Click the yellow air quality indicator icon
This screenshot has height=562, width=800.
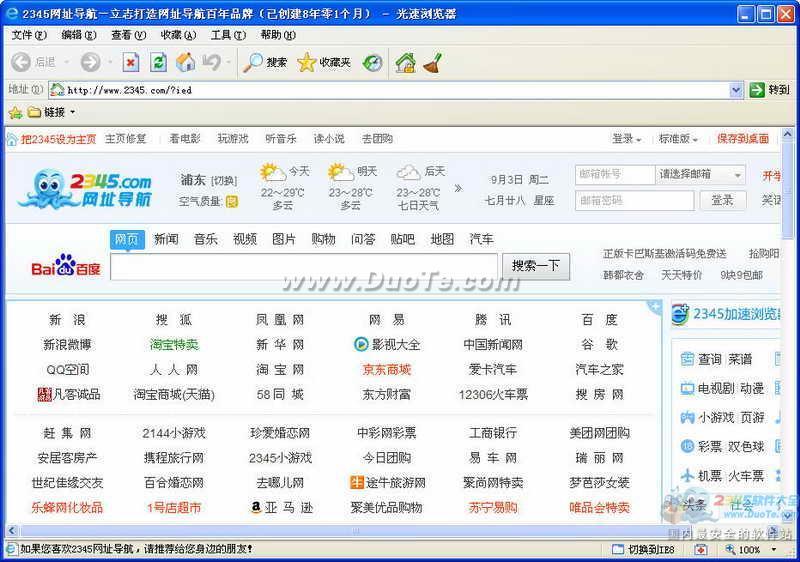click(232, 201)
